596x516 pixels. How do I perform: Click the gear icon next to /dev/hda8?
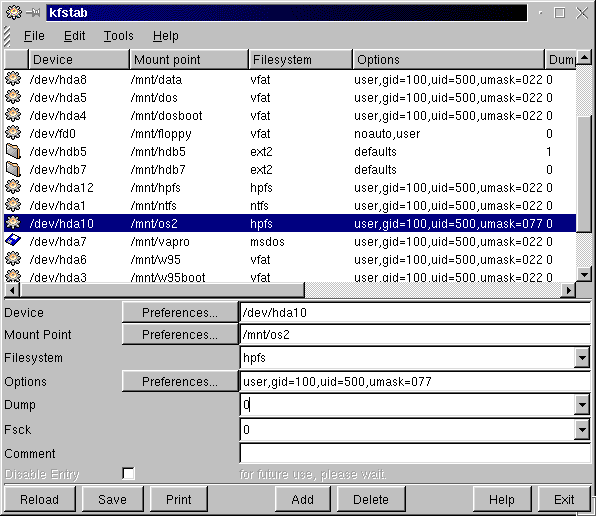pos(13,79)
